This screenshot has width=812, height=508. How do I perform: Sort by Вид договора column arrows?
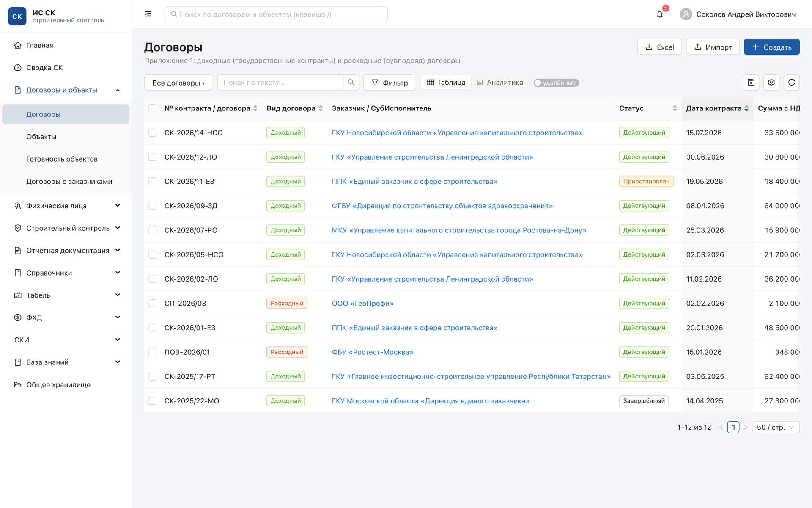coord(321,108)
